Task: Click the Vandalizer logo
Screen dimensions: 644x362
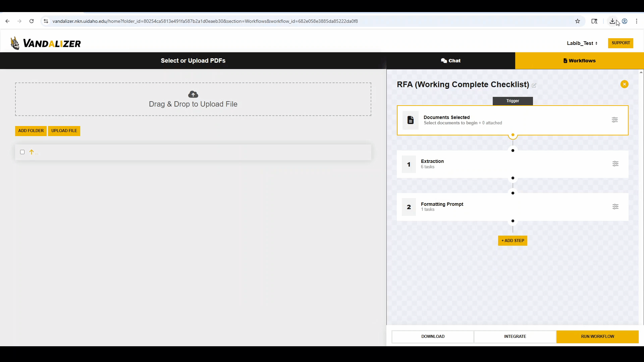Action: pyautogui.click(x=46, y=43)
